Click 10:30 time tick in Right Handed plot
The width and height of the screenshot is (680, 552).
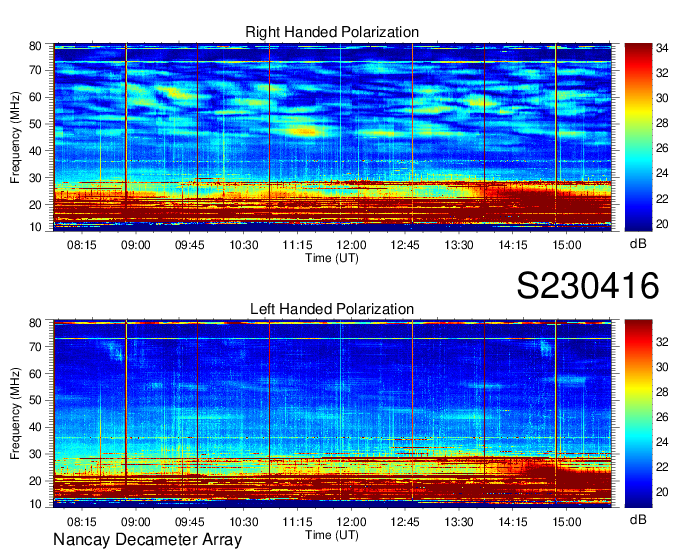click(x=244, y=245)
